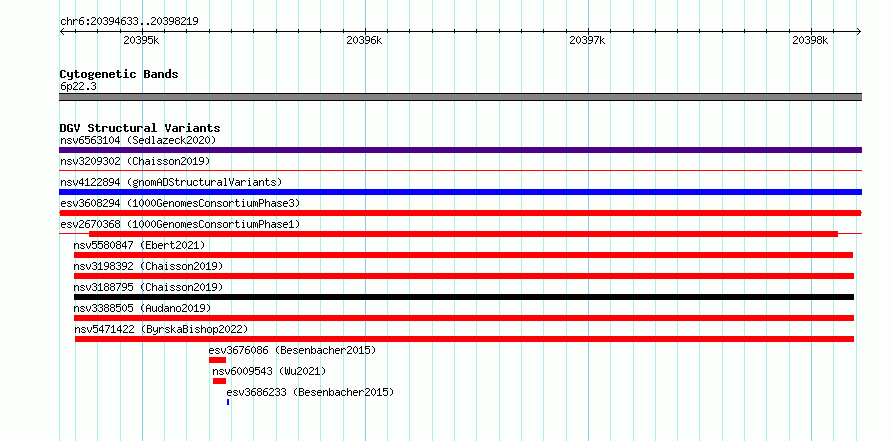Open esv3686233 (Besenbacher2015) label

[x=310, y=392]
